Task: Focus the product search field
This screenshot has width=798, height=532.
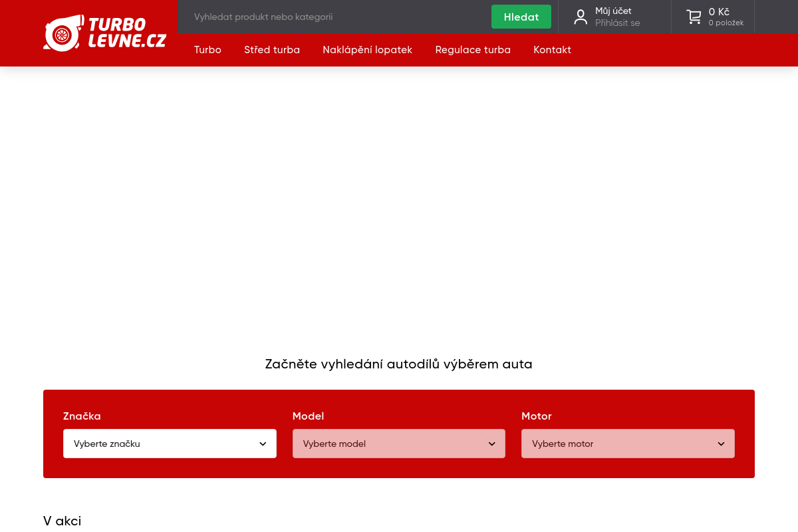Action: [x=336, y=17]
